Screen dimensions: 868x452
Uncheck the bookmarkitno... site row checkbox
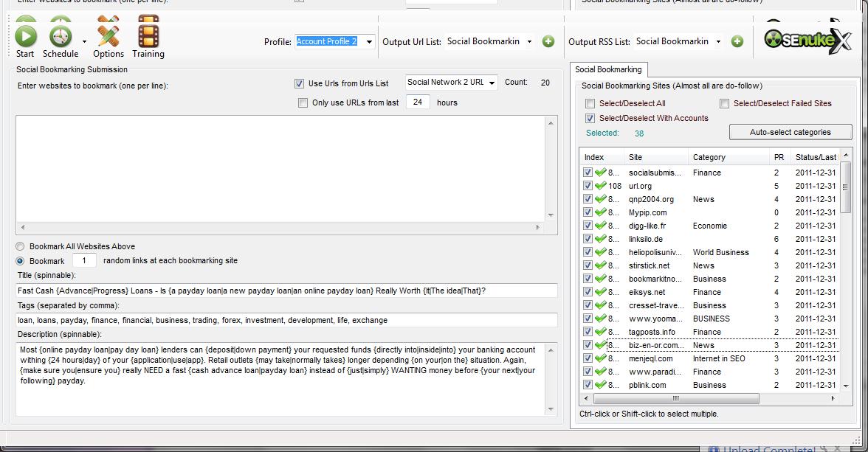[588, 279]
